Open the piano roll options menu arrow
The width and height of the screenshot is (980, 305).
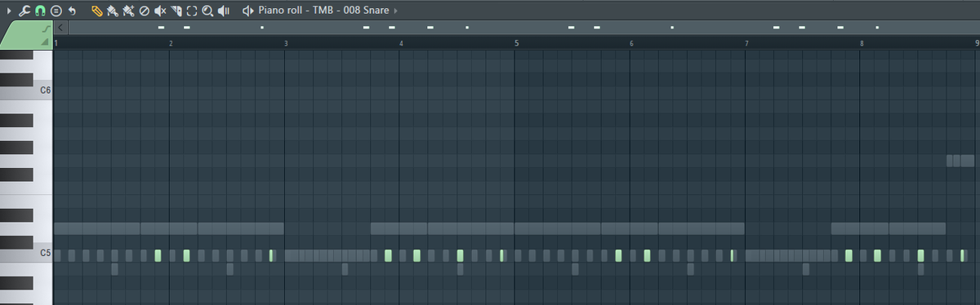(9, 11)
